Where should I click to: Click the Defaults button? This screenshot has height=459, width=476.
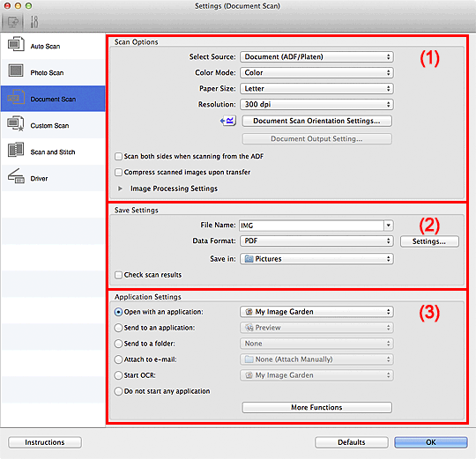(x=351, y=442)
